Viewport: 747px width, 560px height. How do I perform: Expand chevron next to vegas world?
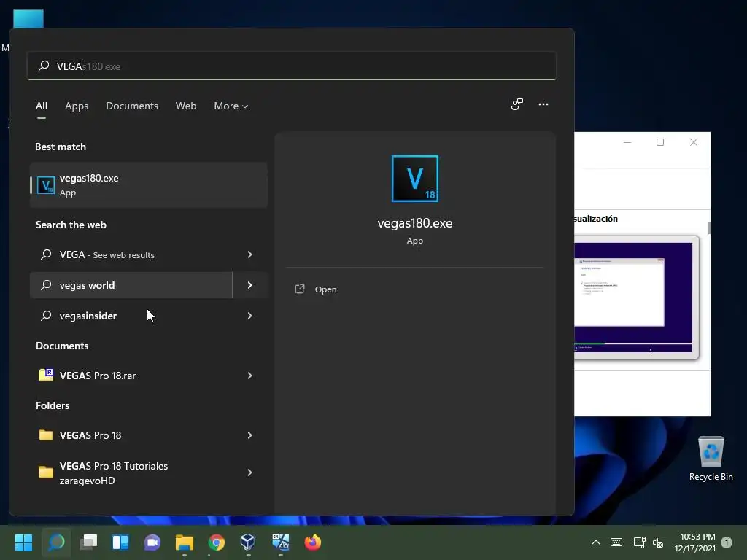249,285
